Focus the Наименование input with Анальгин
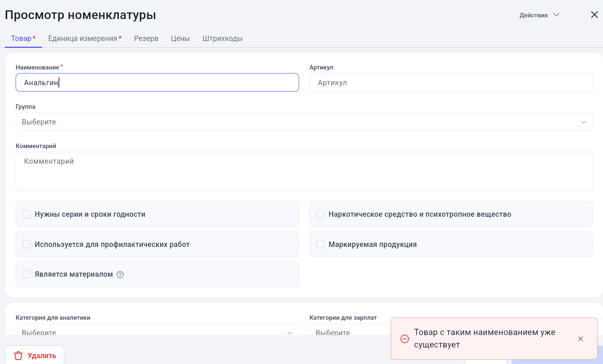The height and width of the screenshot is (364, 603). pyautogui.click(x=157, y=83)
